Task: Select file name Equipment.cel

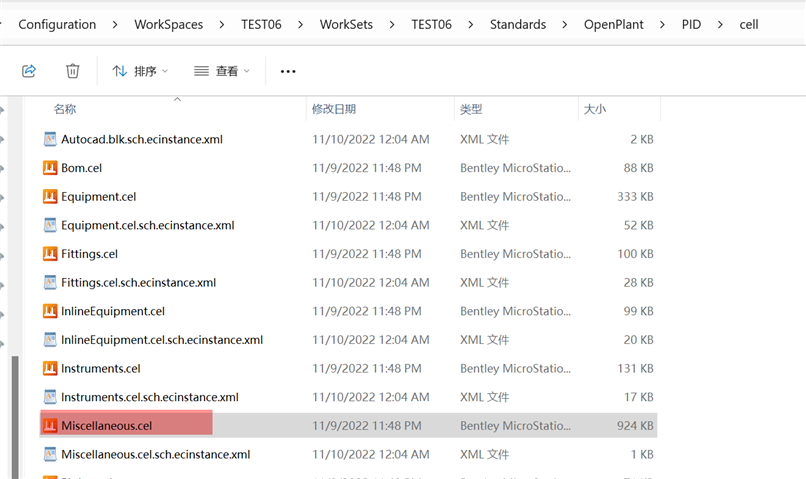Action: click(x=99, y=197)
